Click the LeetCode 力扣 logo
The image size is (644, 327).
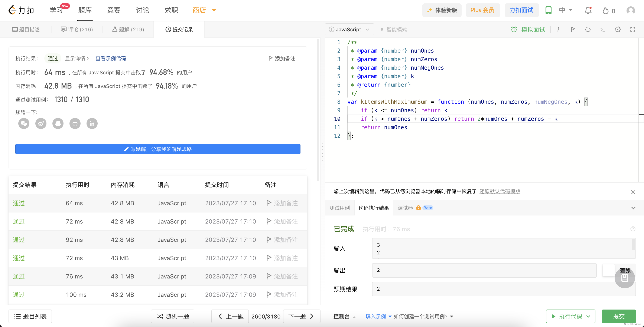pos(21,10)
